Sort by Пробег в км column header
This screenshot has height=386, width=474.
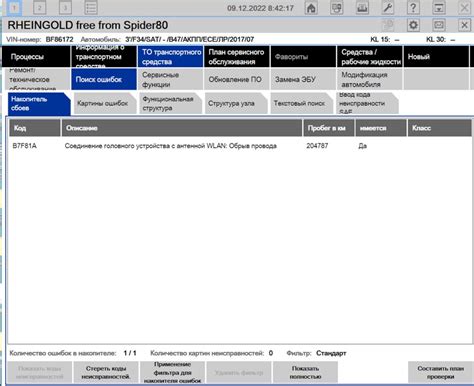329,128
